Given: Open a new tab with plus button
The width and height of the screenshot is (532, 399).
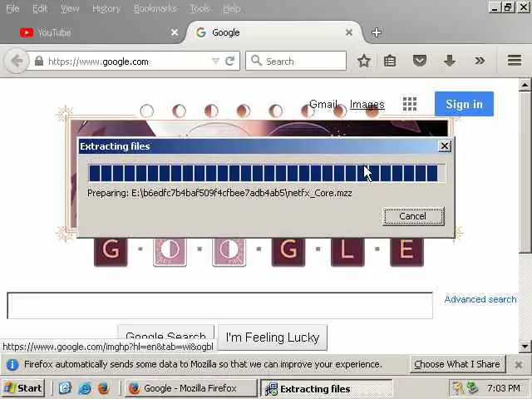Looking at the screenshot, I should coord(377,32).
